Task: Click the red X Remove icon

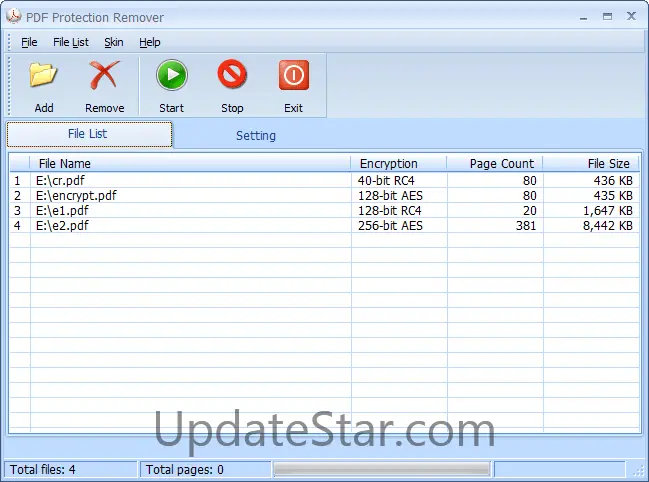Action: 104,75
